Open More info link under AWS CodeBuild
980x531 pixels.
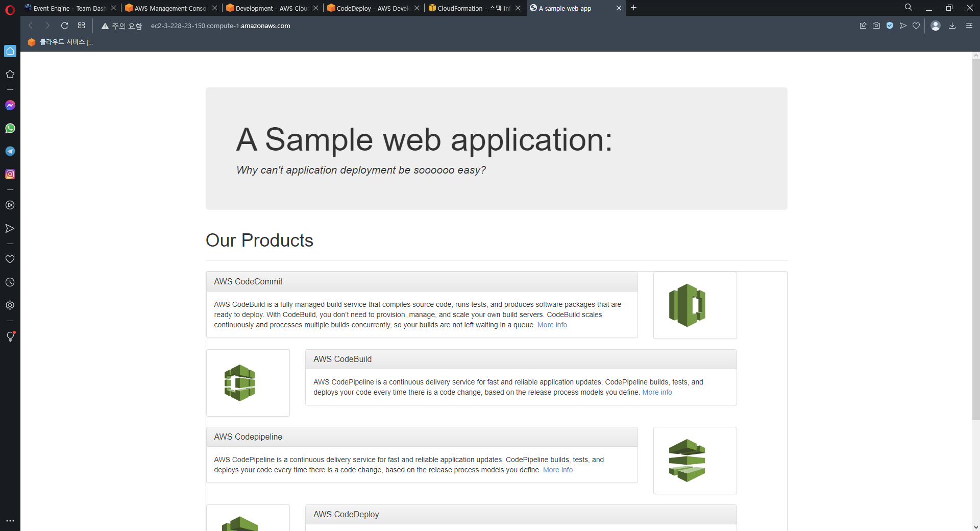coord(657,392)
